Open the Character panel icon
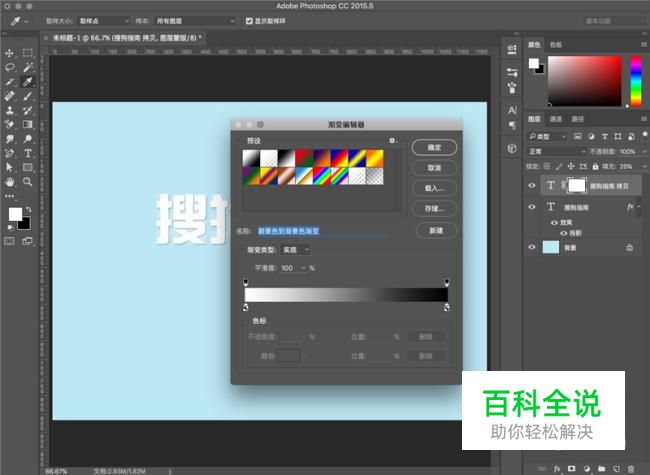 coord(512,110)
